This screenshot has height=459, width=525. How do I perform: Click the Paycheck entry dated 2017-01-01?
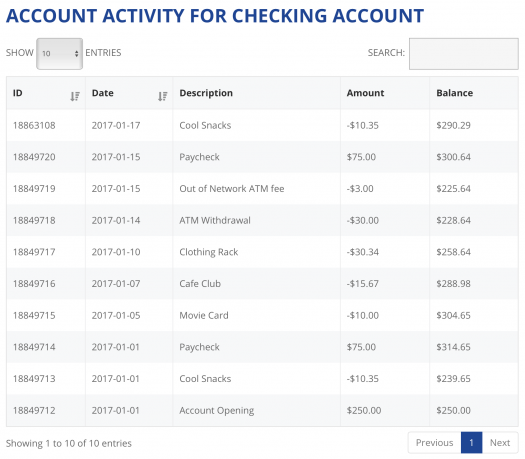(x=200, y=347)
